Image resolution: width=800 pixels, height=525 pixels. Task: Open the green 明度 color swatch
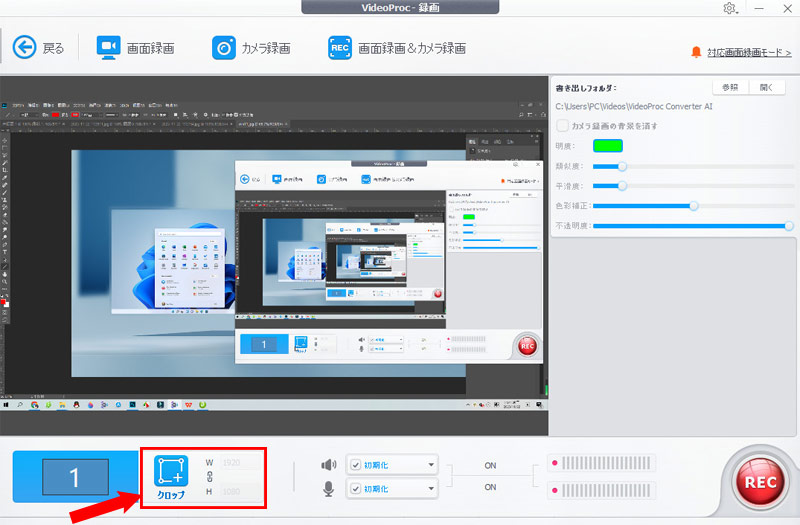[608, 146]
